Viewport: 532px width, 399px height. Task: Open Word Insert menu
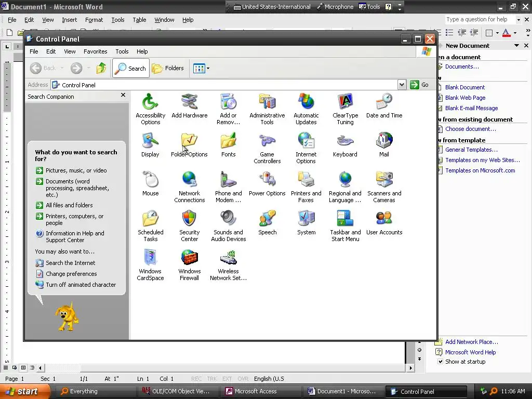click(69, 20)
